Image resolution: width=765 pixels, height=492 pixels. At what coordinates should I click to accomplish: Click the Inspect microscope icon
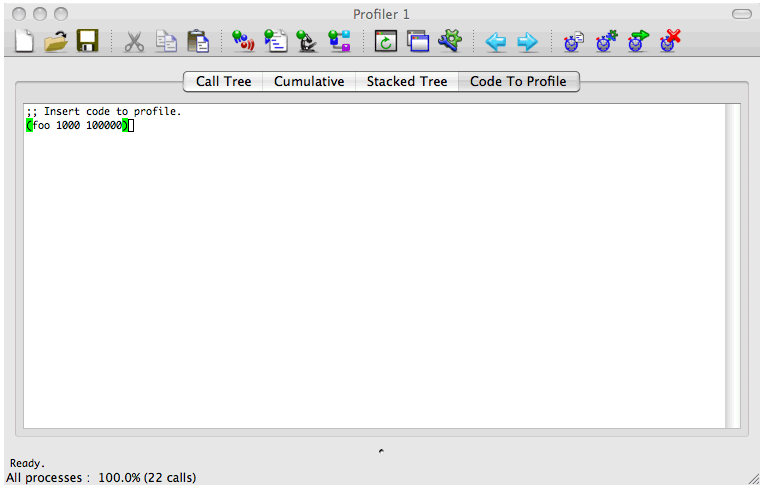(307, 41)
